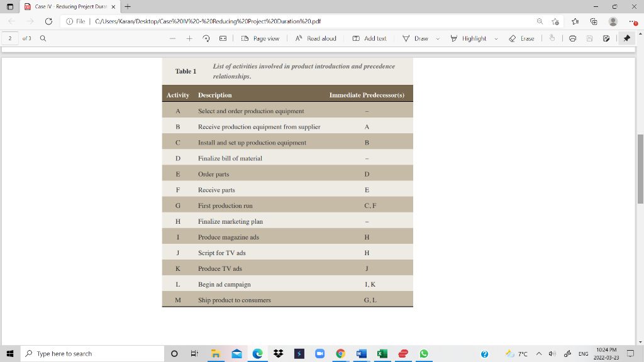Open the Windows Start menu
644x362 pixels.
pyautogui.click(x=10, y=353)
